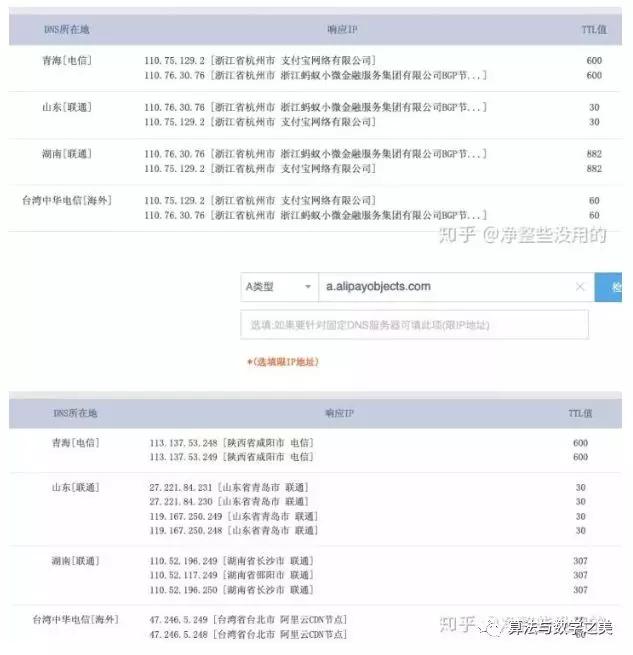Viewport: 633px width, 655px height.
Task: Click the 113.137.53.249 陕西省咸阳市 entry
Action: [x=231, y=457]
